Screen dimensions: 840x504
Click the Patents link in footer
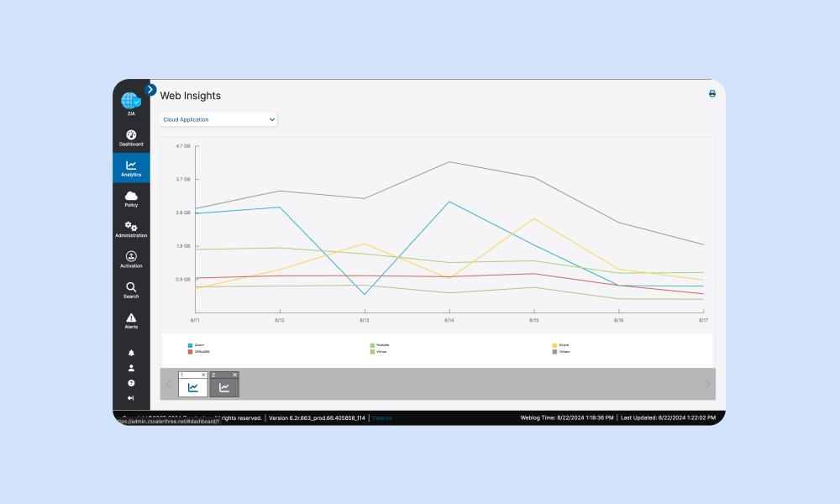(x=382, y=417)
